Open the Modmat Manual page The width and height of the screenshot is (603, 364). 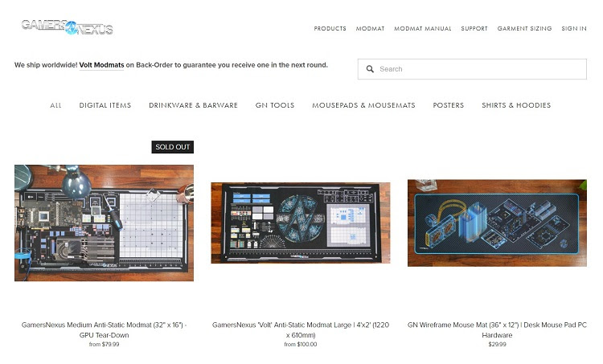[423, 28]
